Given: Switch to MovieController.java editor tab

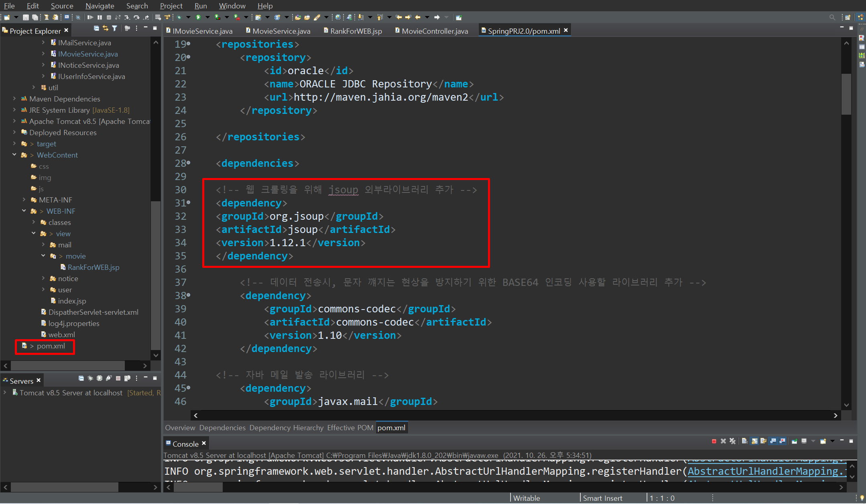Looking at the screenshot, I should pos(435,31).
